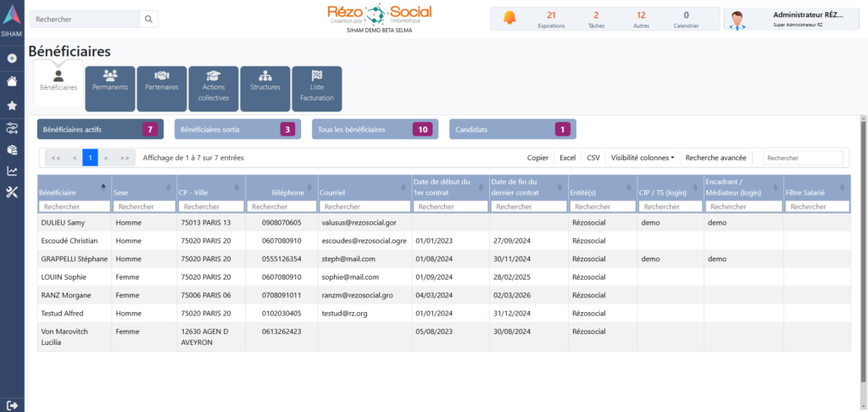Focus the table Rechercher field at top right
This screenshot has width=868, height=412.
pyautogui.click(x=804, y=158)
